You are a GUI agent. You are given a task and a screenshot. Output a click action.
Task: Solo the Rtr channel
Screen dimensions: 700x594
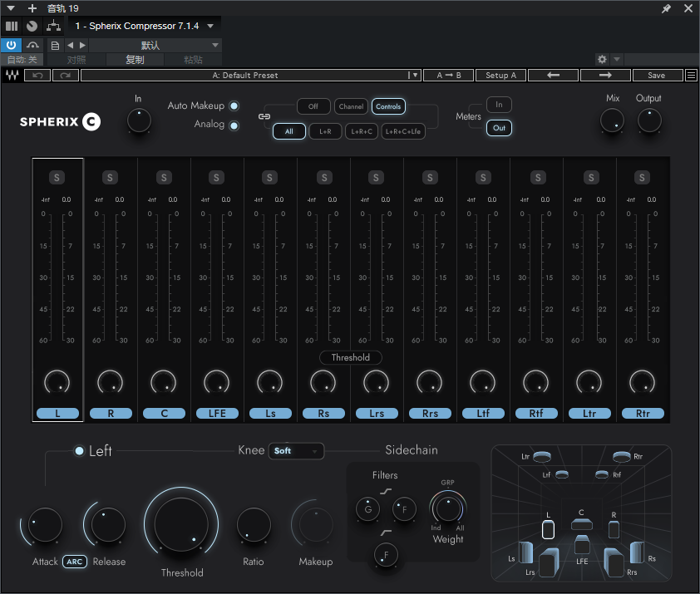pos(642,178)
